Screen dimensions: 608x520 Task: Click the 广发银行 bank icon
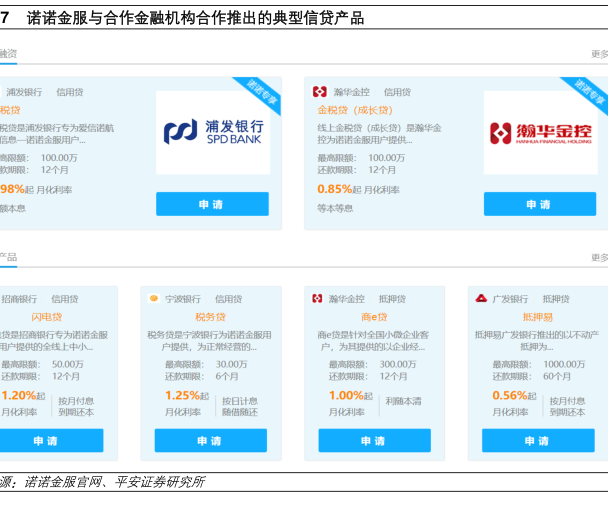(482, 299)
